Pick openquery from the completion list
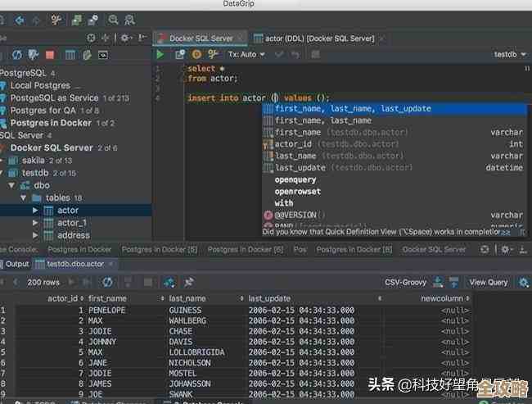Image resolution: width=532 pixels, height=404 pixels. tap(394, 179)
